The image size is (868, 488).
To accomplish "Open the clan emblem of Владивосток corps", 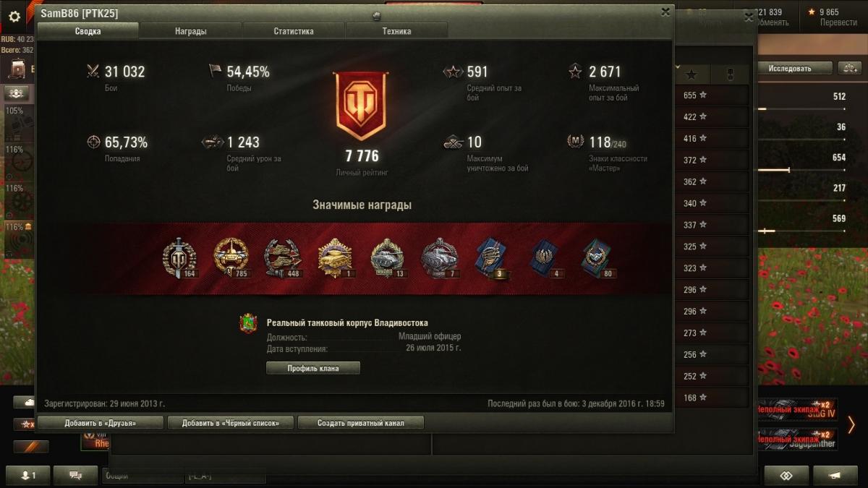I will [x=248, y=323].
